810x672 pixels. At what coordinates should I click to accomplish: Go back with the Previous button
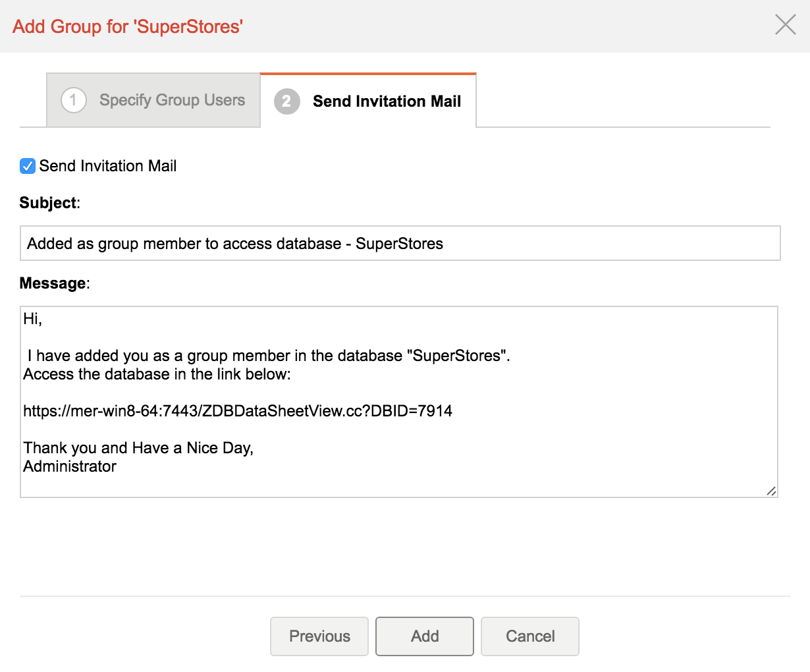319,636
